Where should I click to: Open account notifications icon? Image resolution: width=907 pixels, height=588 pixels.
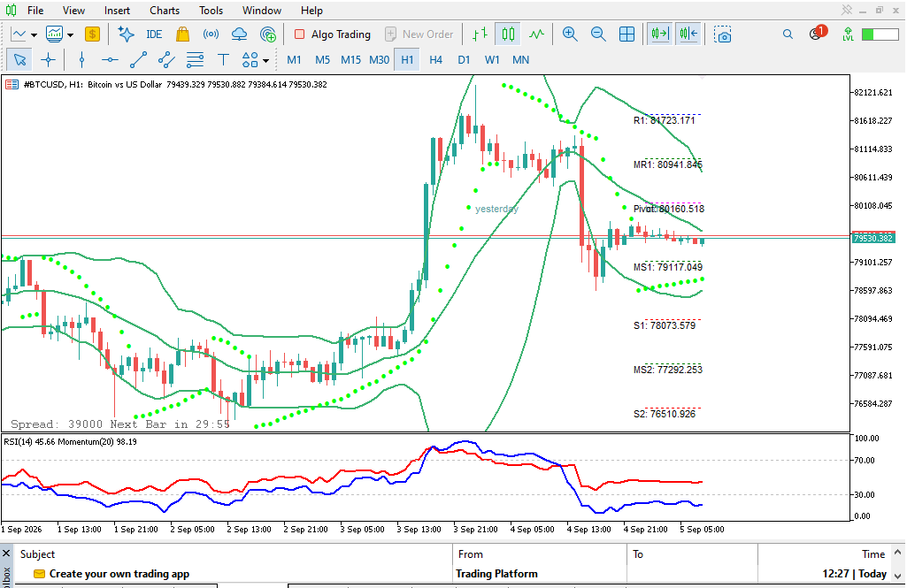pyautogui.click(x=818, y=33)
